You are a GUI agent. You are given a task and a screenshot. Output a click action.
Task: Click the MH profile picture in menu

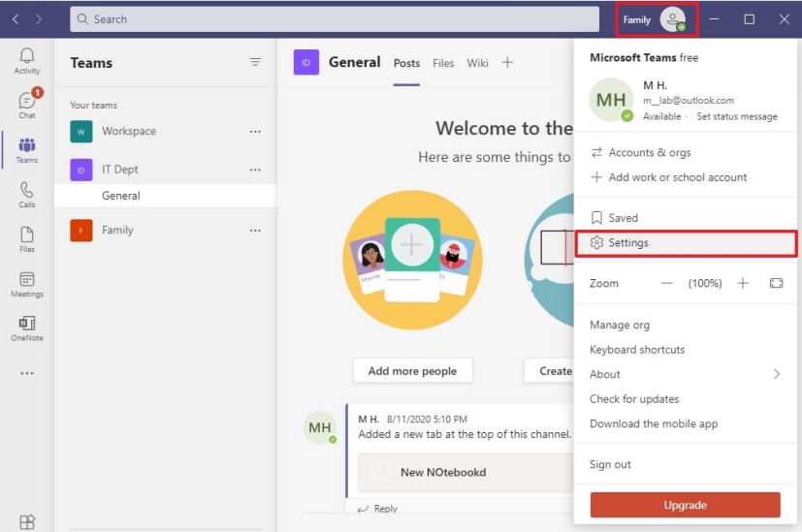pyautogui.click(x=611, y=100)
